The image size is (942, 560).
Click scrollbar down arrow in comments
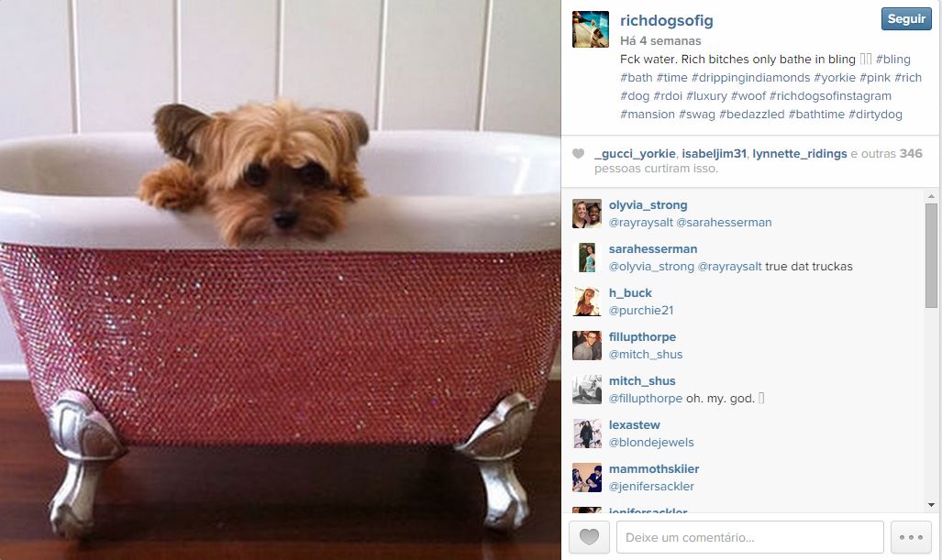pos(931,505)
